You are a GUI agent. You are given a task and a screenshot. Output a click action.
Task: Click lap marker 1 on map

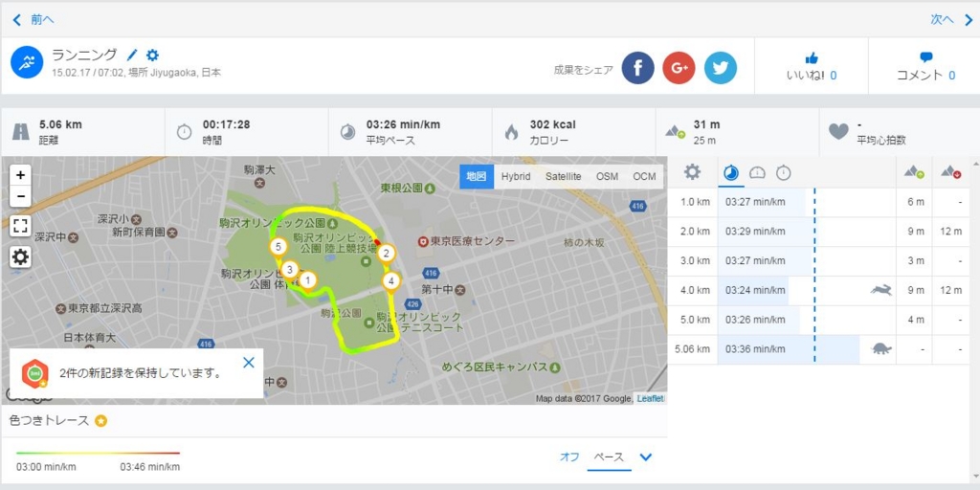[x=307, y=280]
